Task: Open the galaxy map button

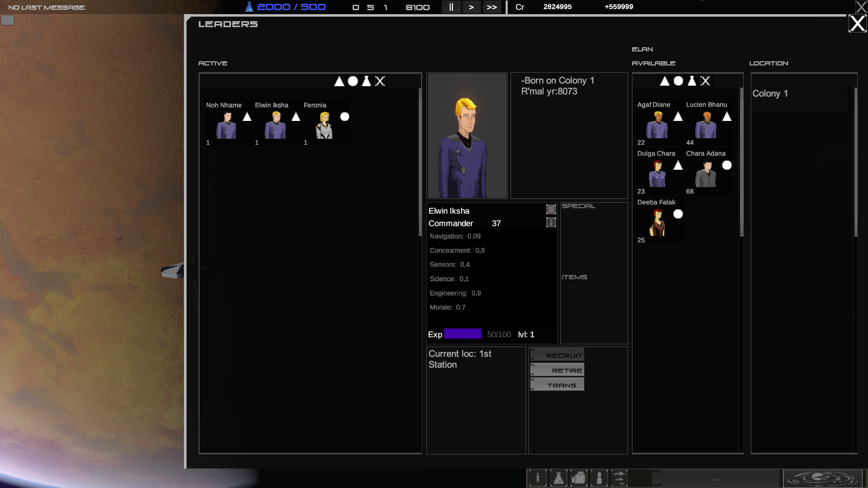Action: (x=823, y=478)
